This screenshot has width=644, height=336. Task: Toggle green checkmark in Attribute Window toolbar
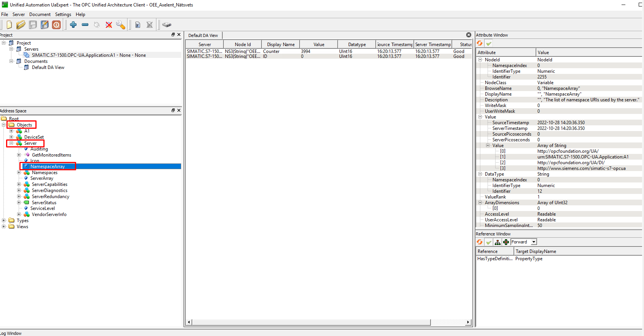489,43
